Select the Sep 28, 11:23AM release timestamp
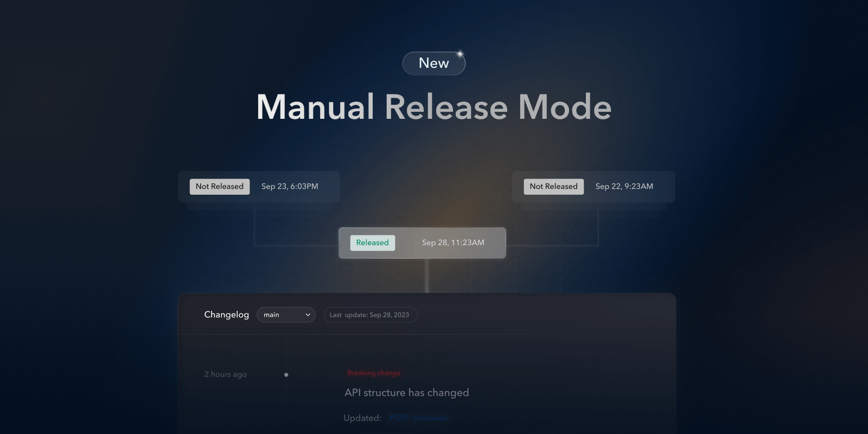The image size is (868, 434). pyautogui.click(x=453, y=242)
